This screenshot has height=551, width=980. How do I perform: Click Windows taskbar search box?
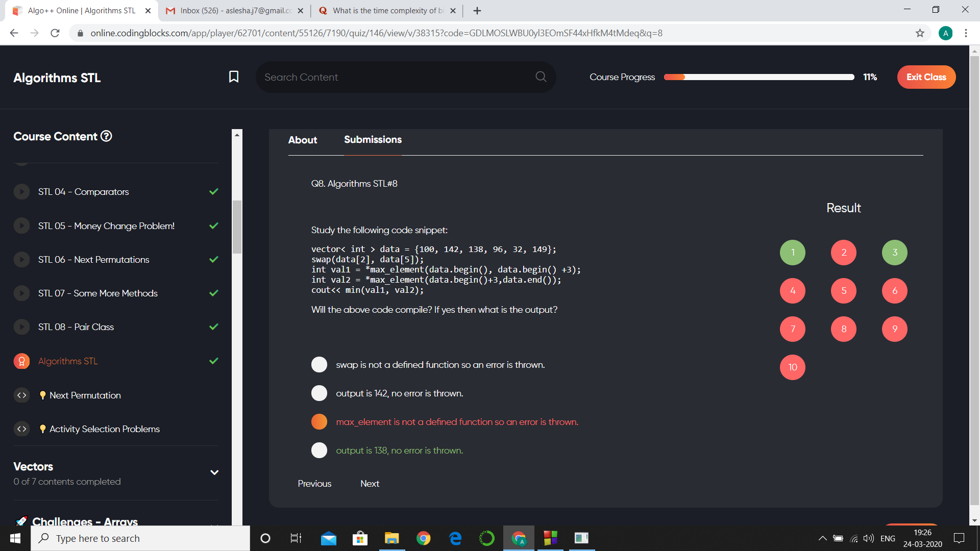(140, 538)
